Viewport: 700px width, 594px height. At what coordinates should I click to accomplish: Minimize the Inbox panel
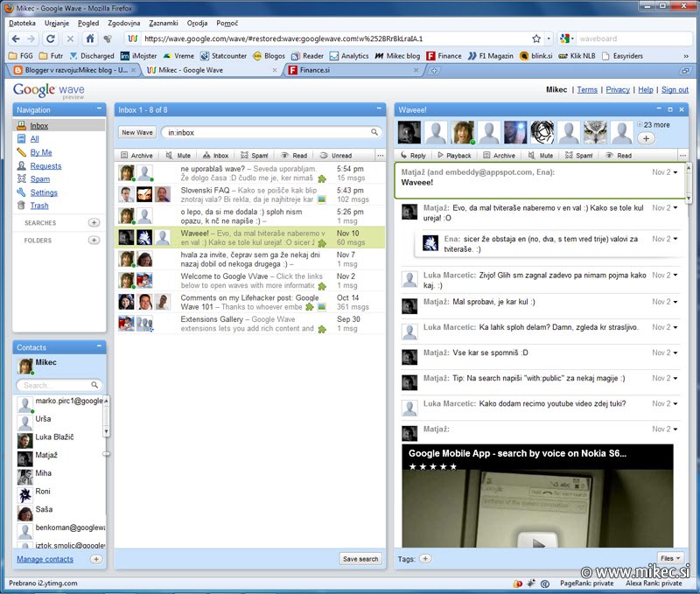[379, 108]
